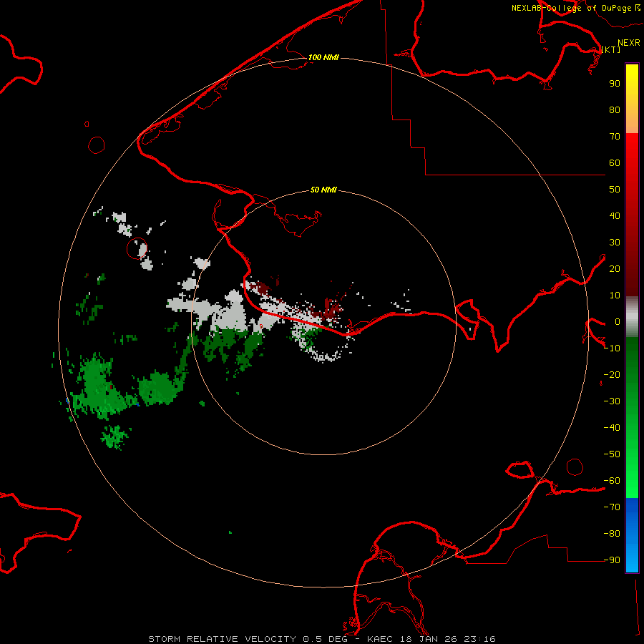644x644 pixels.
Task: Click the NEXR label above the scale
Action: [628, 43]
